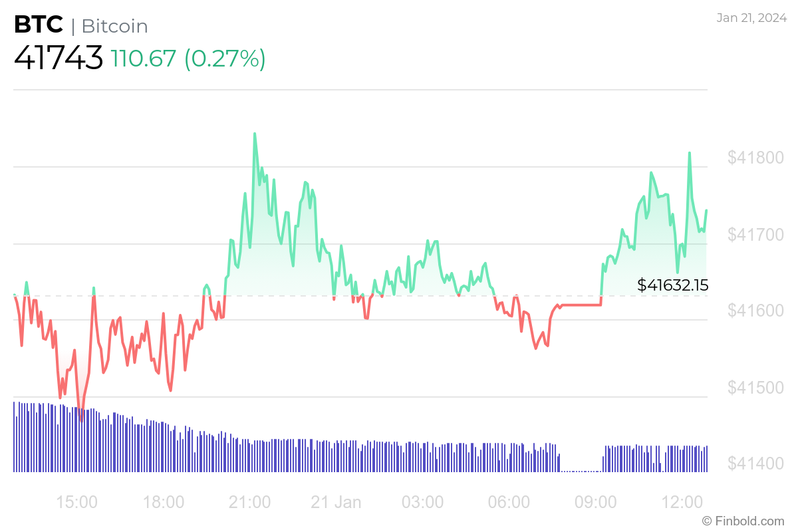
Task: Click the Bitcoin name label
Action: [114, 27]
